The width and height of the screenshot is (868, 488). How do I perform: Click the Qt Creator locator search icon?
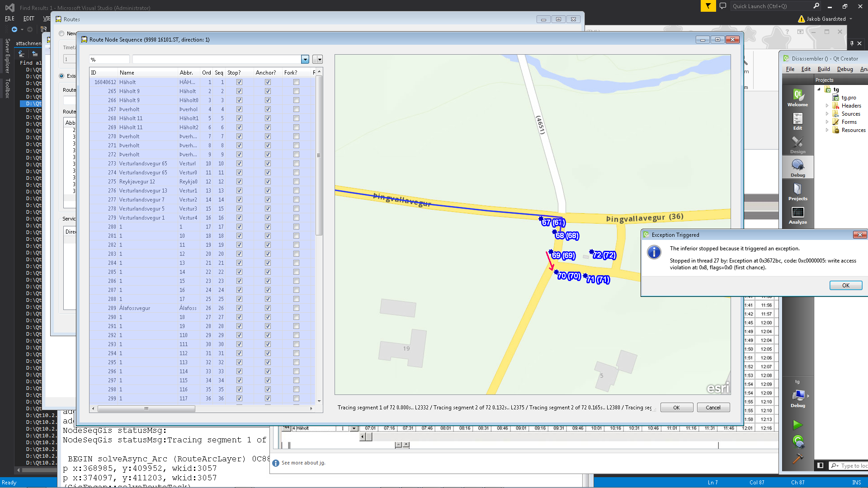tap(835, 465)
